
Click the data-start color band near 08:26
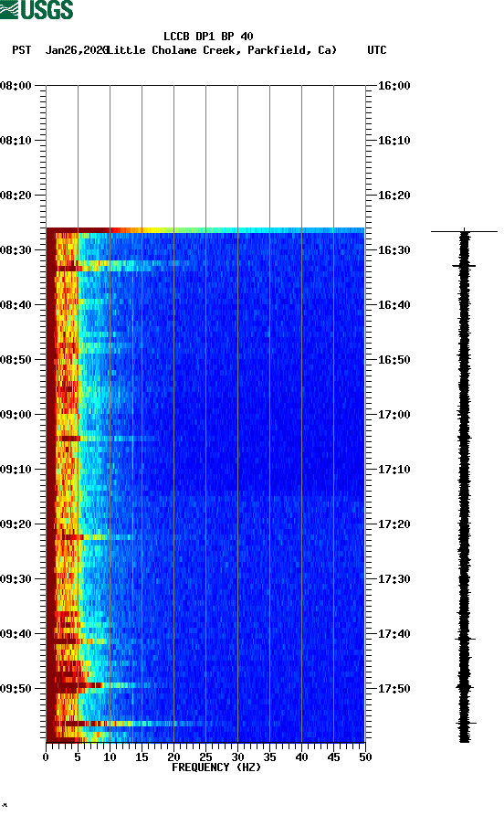pyautogui.click(x=205, y=229)
